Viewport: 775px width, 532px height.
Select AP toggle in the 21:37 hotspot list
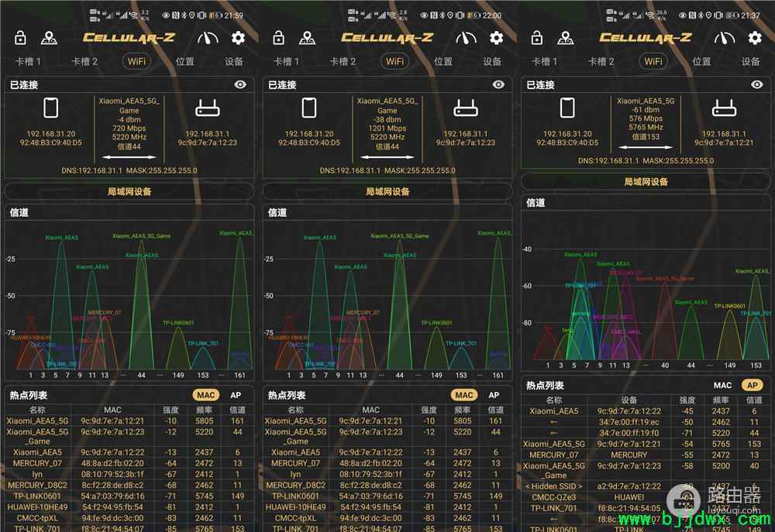[x=753, y=385]
